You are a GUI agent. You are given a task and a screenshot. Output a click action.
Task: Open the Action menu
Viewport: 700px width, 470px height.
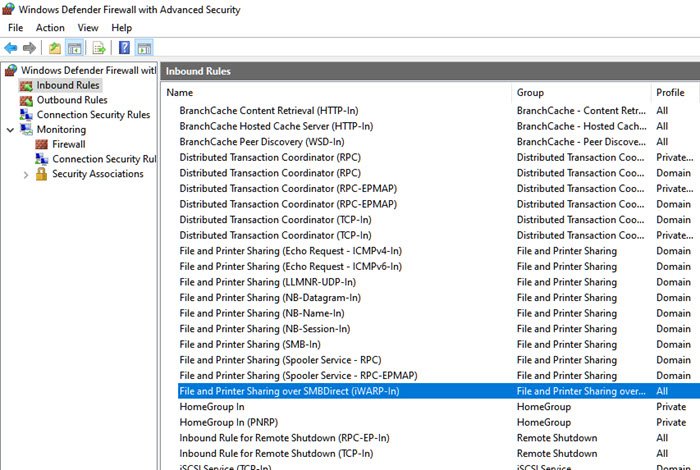coord(50,28)
